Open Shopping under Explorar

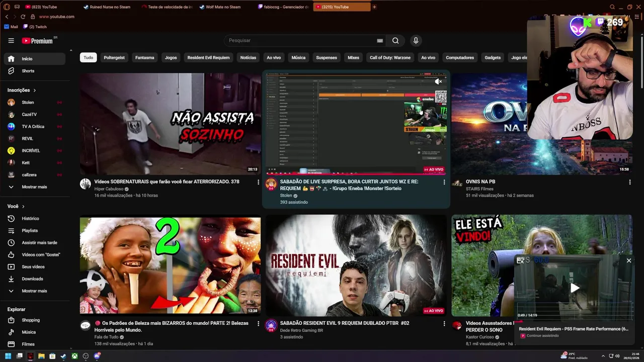[34, 320]
